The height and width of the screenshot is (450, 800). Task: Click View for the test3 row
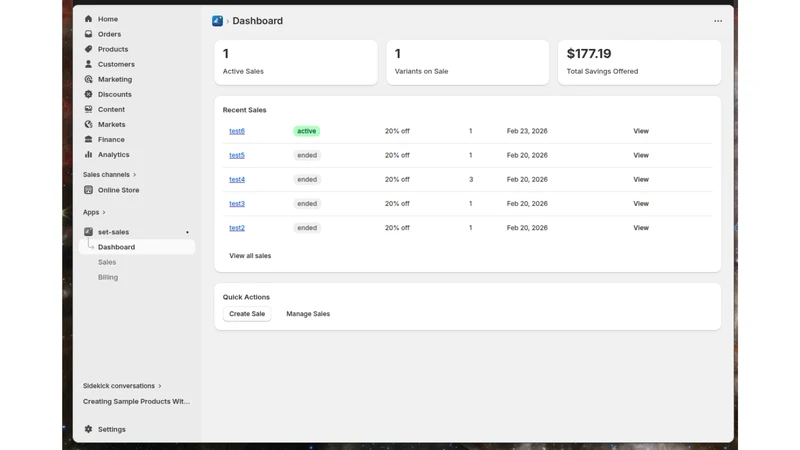click(x=641, y=204)
